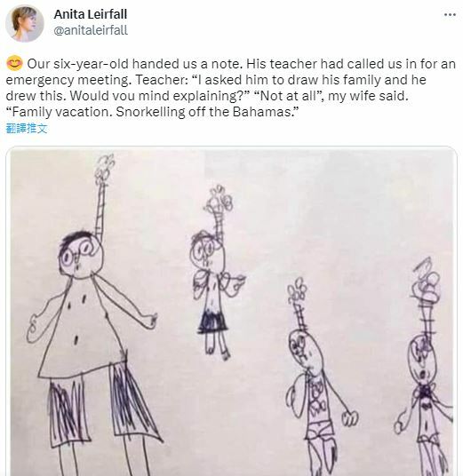Open the attached child's drawing image
The width and height of the screenshot is (463, 476).
(x=231, y=312)
